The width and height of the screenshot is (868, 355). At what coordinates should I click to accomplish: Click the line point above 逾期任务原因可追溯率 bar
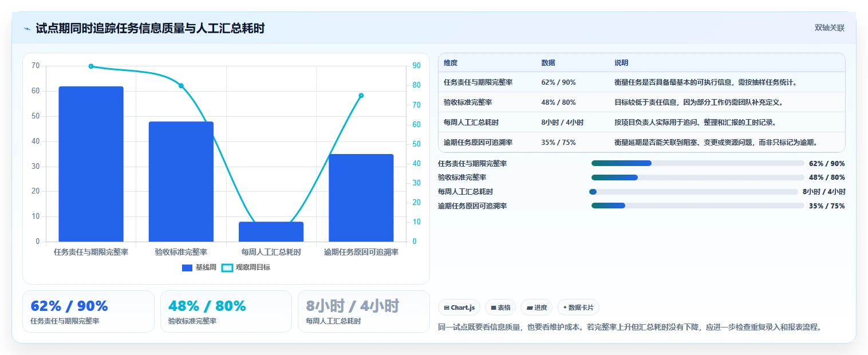click(x=361, y=96)
